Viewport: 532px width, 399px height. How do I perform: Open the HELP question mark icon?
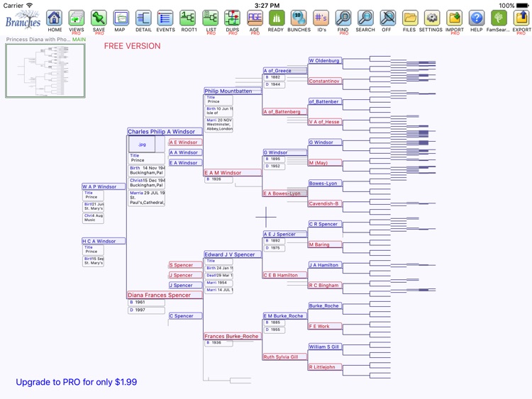click(x=477, y=18)
